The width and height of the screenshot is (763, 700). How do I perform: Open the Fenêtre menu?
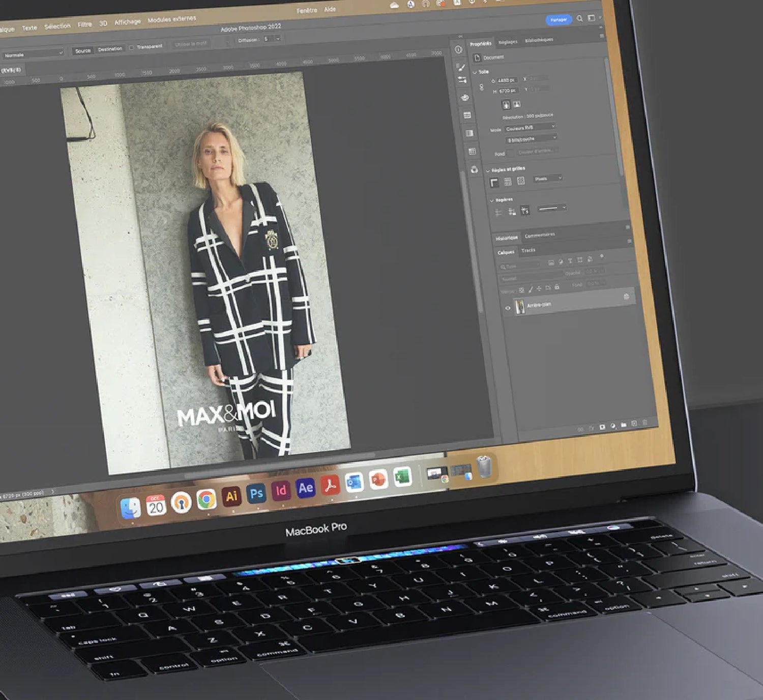(x=307, y=11)
